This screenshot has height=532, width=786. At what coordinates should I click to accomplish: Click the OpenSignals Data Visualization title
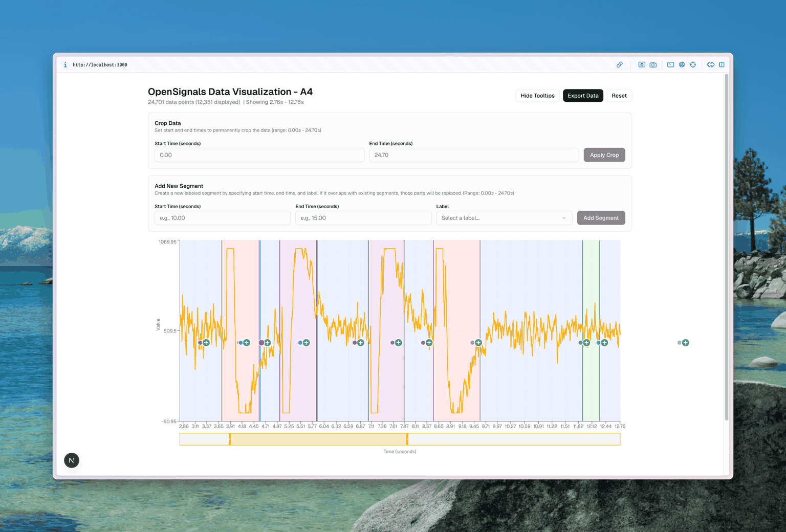tap(230, 92)
